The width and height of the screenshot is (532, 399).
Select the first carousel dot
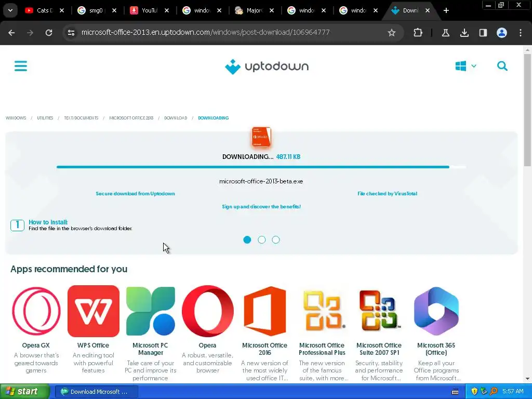coord(247,240)
